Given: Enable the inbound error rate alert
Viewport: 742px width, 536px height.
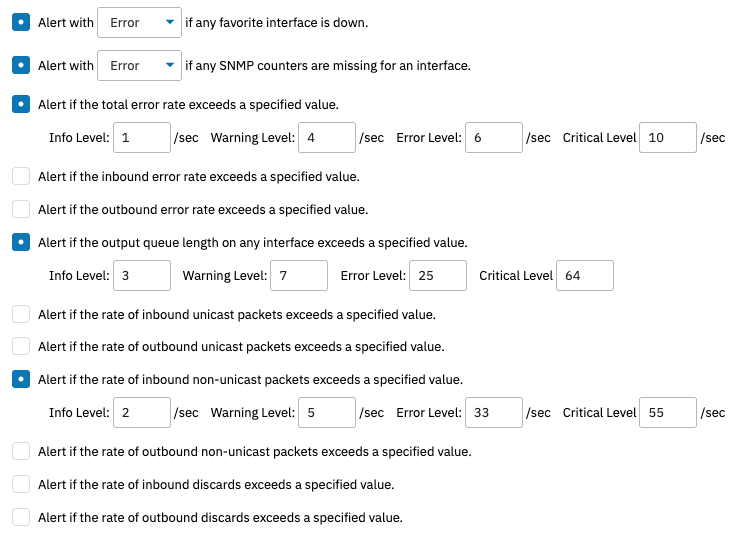Looking at the screenshot, I should click(x=21, y=176).
